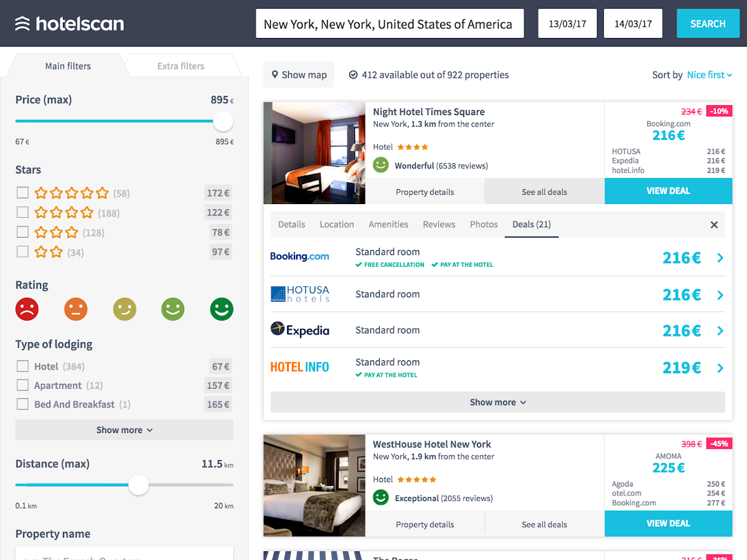The image size is (747, 560).
Task: Click the Night Hotel room thumbnail
Action: [314, 153]
